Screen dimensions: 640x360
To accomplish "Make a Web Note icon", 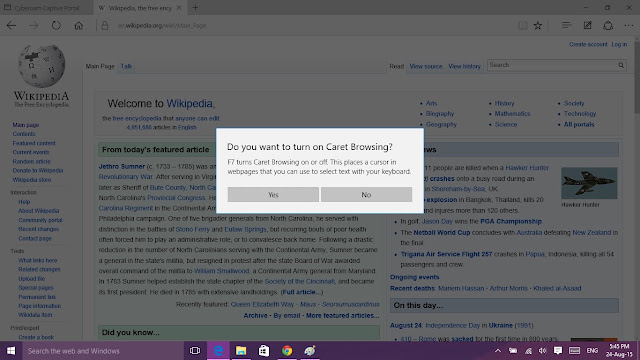I will click(587, 25).
